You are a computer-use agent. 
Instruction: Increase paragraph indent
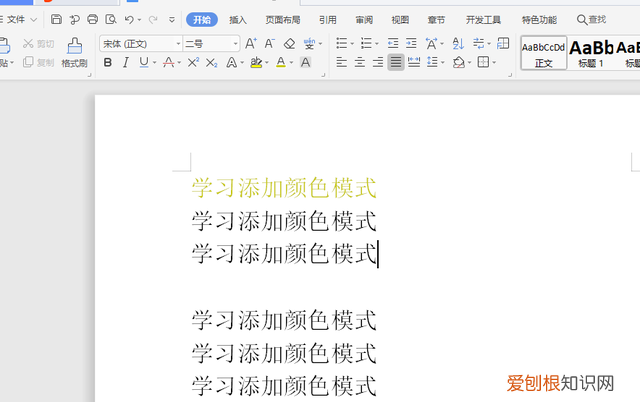[x=411, y=43]
